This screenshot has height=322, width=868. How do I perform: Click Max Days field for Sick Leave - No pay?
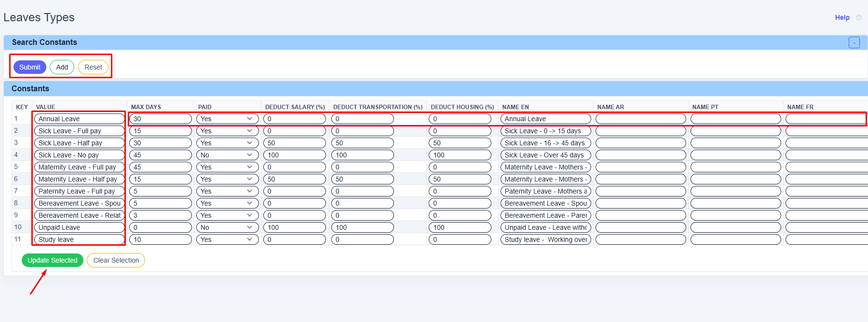pos(161,155)
